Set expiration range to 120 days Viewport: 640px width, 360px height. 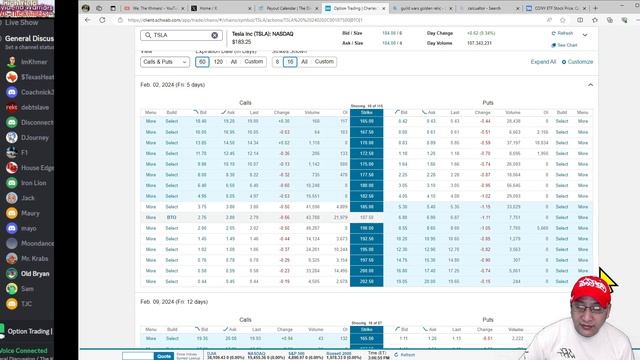[x=218, y=62]
